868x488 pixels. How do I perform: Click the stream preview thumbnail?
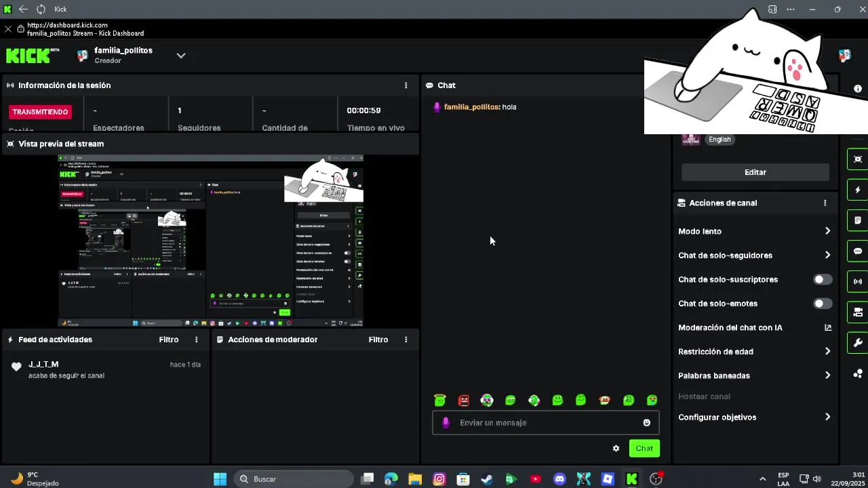point(211,241)
